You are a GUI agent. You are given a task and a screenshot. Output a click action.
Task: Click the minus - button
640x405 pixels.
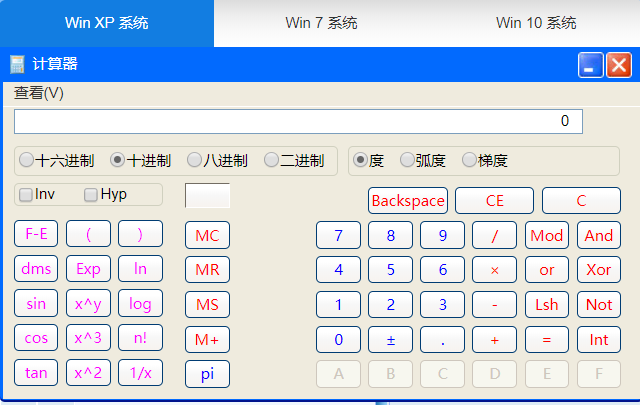point(494,305)
